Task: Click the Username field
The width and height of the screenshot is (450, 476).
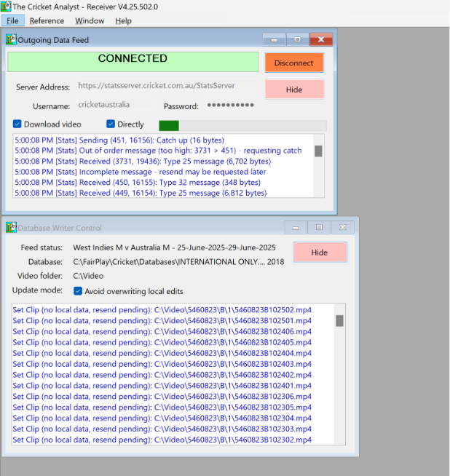Action: click(x=114, y=104)
